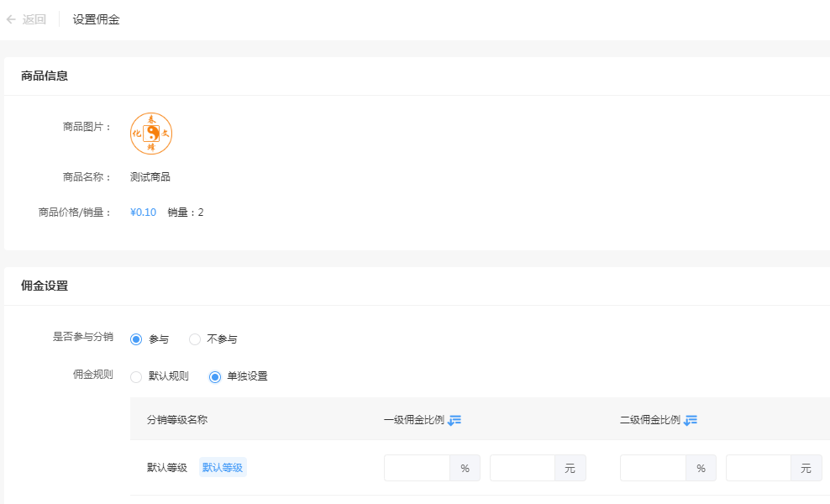Click the 分销等级名称 column header
This screenshot has height=504, width=830.
177,420
